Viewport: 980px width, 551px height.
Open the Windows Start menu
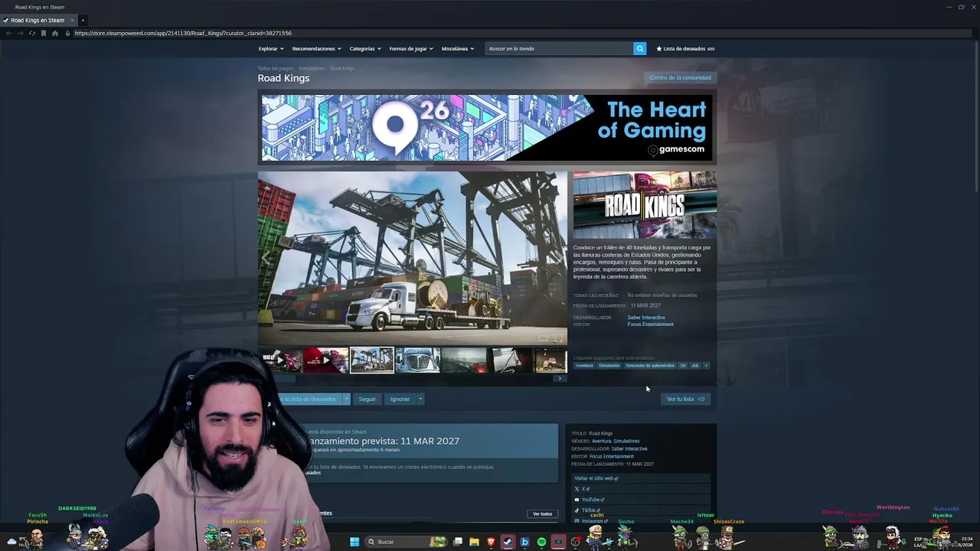354,542
